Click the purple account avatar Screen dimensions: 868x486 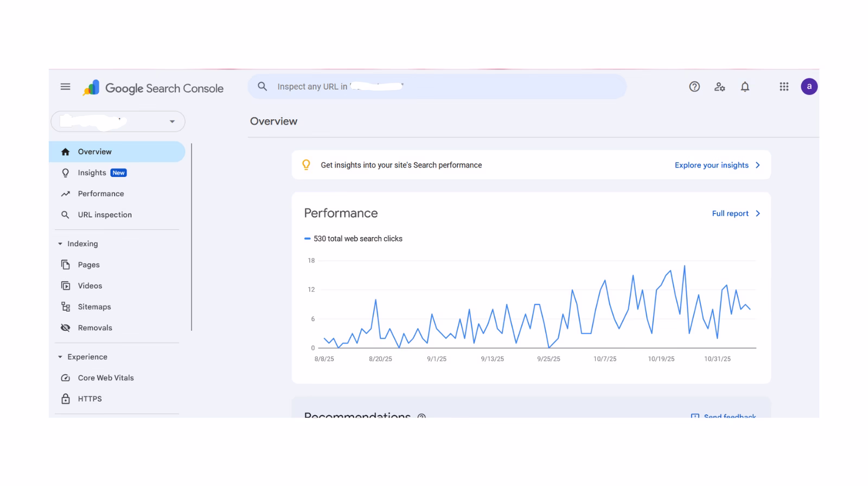click(809, 87)
